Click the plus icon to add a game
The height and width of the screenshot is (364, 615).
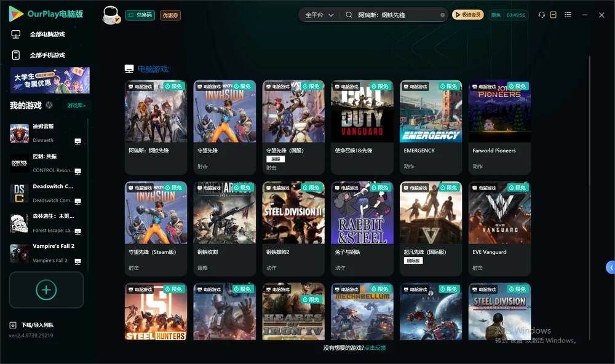tap(46, 290)
